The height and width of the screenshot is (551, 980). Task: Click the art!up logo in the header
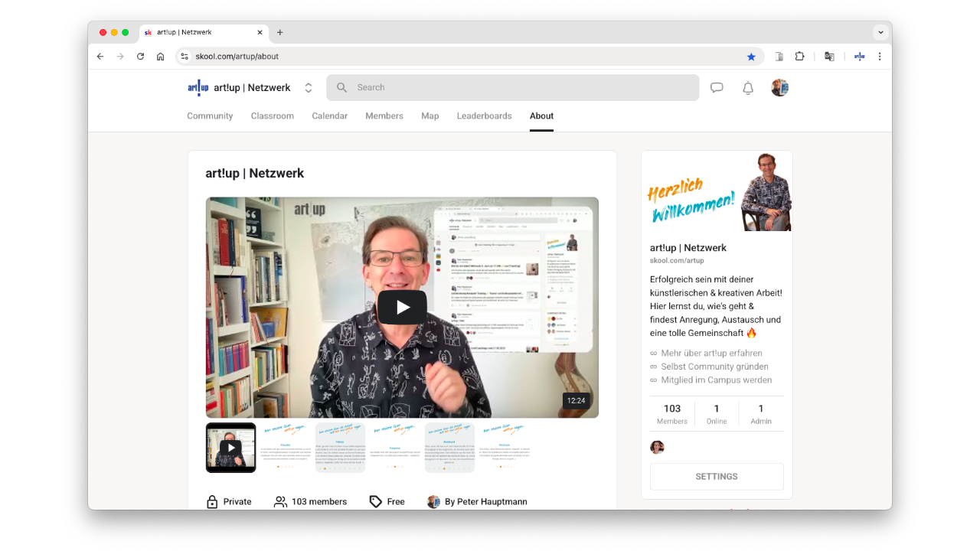[198, 87]
